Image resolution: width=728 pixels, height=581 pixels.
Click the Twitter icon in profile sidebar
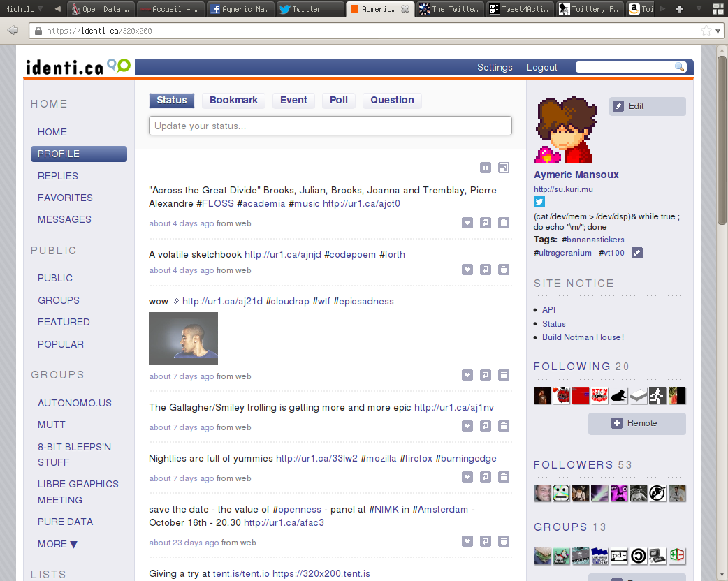tap(539, 203)
